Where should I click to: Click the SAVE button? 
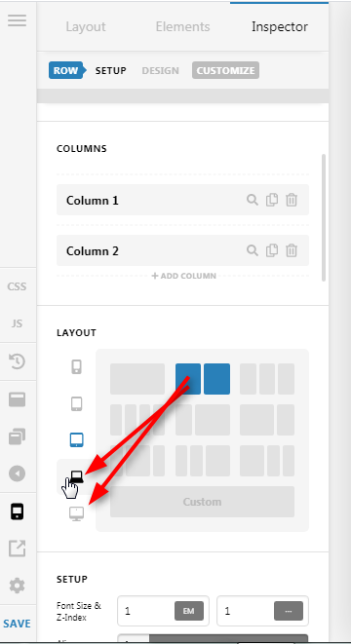click(x=17, y=624)
